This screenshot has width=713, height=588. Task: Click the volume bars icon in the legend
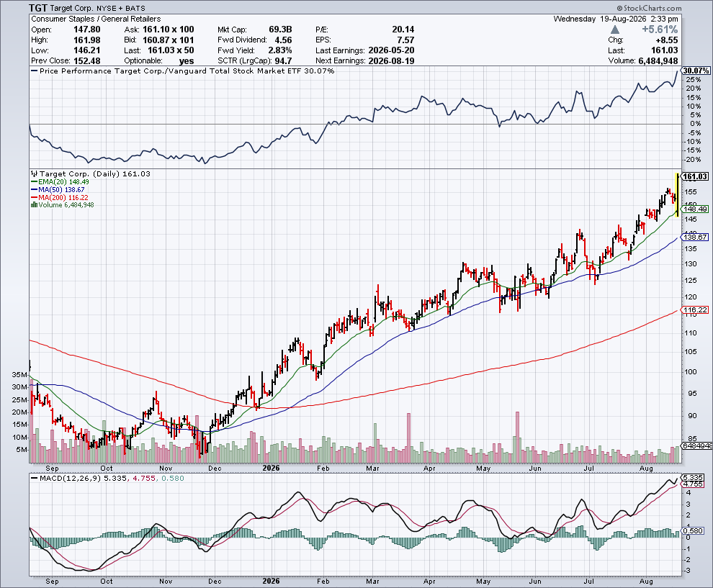(34, 205)
